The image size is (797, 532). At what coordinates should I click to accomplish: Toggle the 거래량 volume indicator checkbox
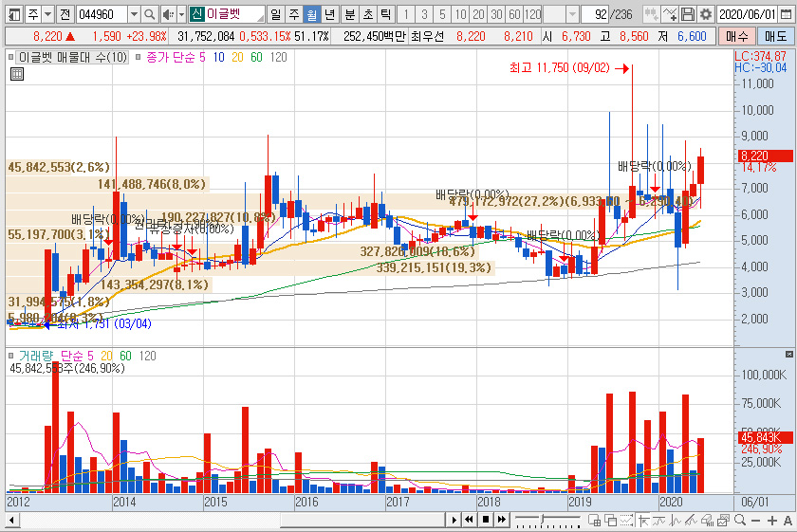pyautogui.click(x=11, y=356)
